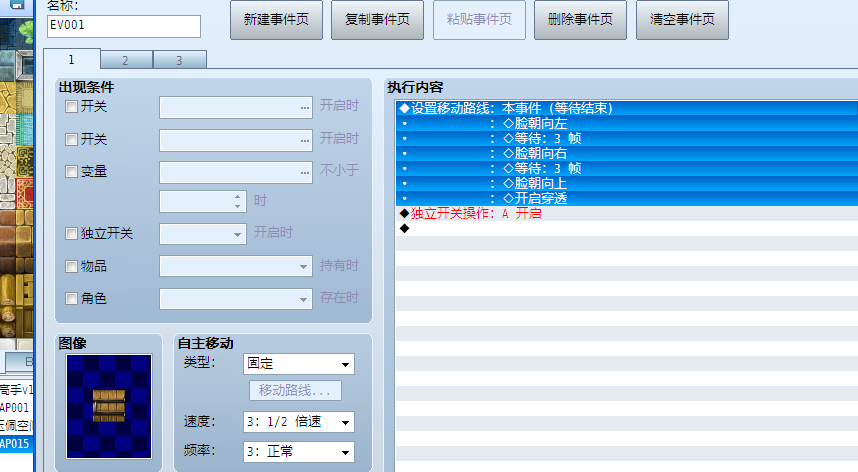The width and height of the screenshot is (858, 472).
Task: Check the 独立开关 condition checkbox
Action: 71,234
